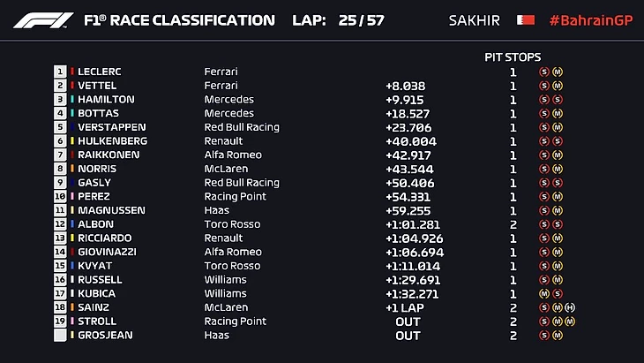Click Hamilton's first soft tyre icon

544,100
